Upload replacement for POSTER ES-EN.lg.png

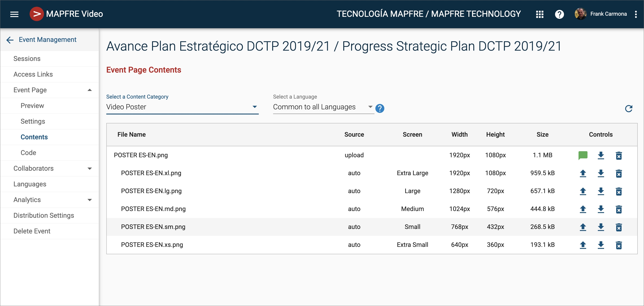583,191
